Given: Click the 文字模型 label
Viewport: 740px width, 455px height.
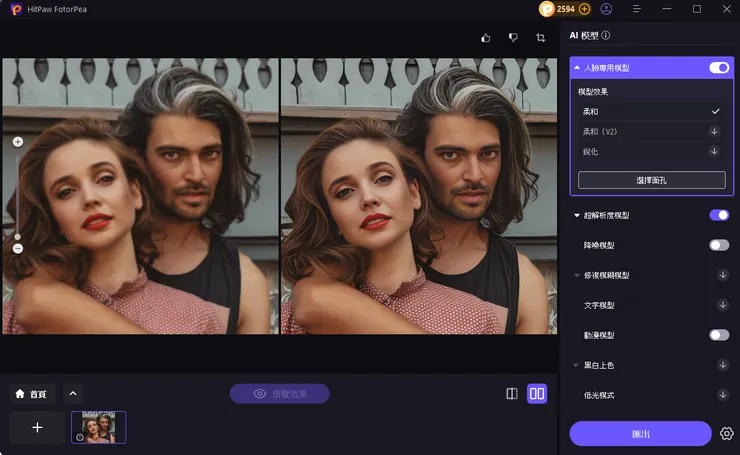Looking at the screenshot, I should 599,305.
